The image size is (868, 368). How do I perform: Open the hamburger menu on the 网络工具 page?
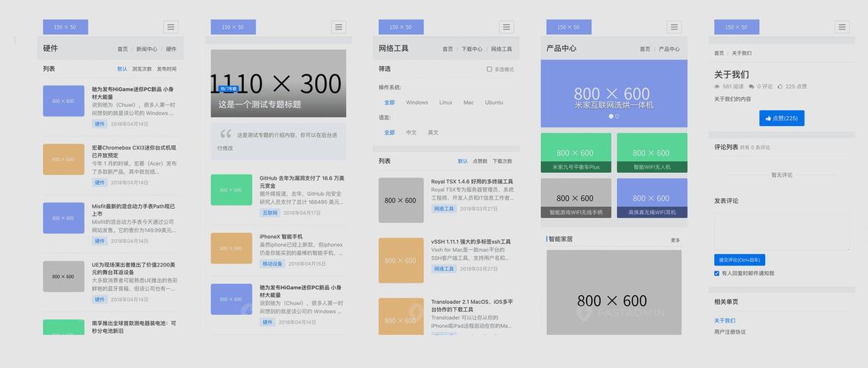(x=506, y=27)
